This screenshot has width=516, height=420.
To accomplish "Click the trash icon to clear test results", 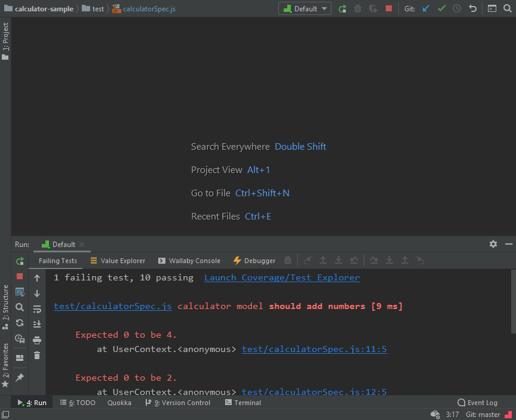I will pyautogui.click(x=37, y=355).
